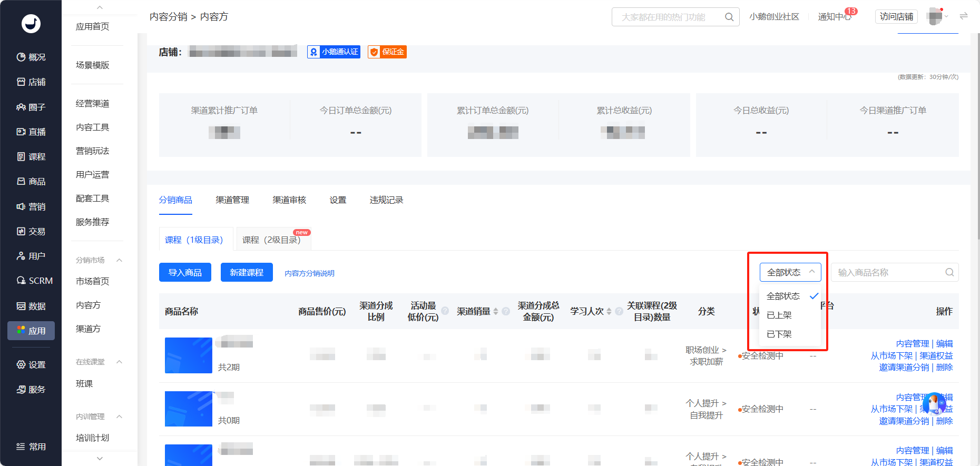
Task: Switch to 渠道管理 tab
Action: pyautogui.click(x=232, y=200)
